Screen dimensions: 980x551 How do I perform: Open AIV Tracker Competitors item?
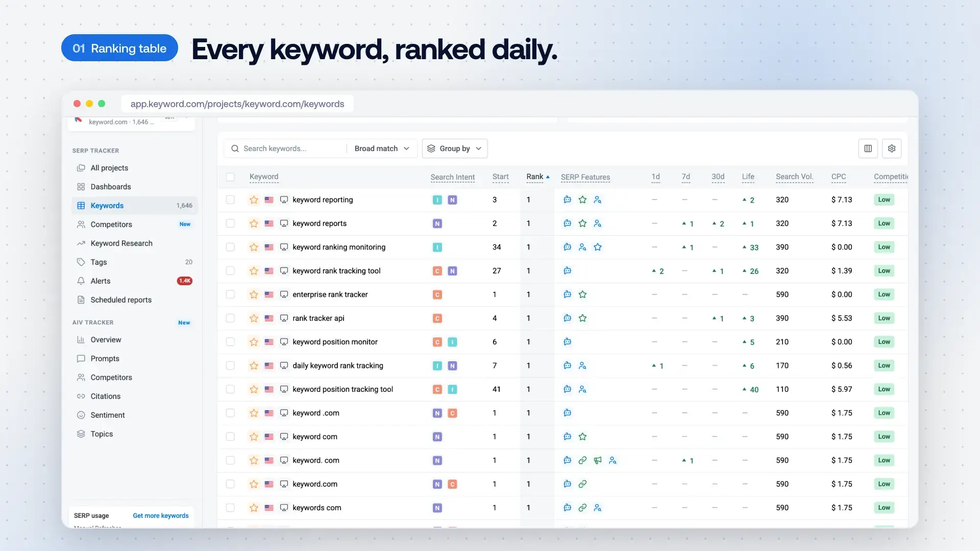click(x=134, y=378)
